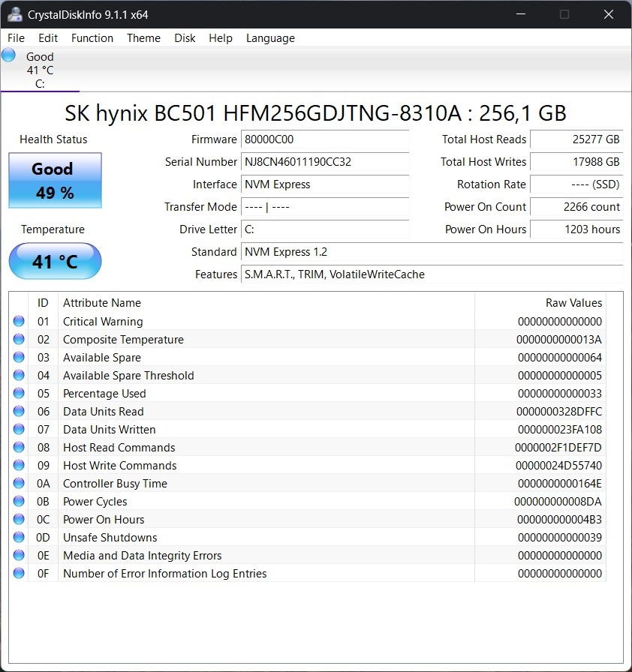This screenshot has height=672, width=632.
Task: Open the Function menu
Action: click(92, 38)
